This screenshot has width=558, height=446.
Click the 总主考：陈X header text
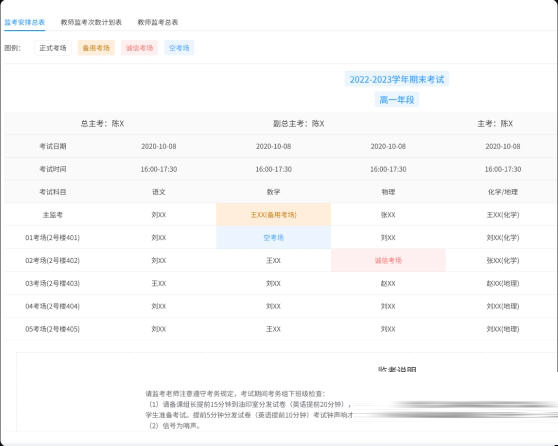[x=102, y=124]
